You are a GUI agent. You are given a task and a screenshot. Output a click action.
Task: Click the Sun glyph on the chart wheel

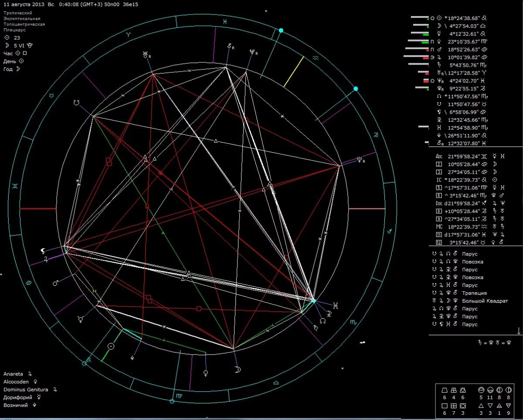(x=111, y=346)
